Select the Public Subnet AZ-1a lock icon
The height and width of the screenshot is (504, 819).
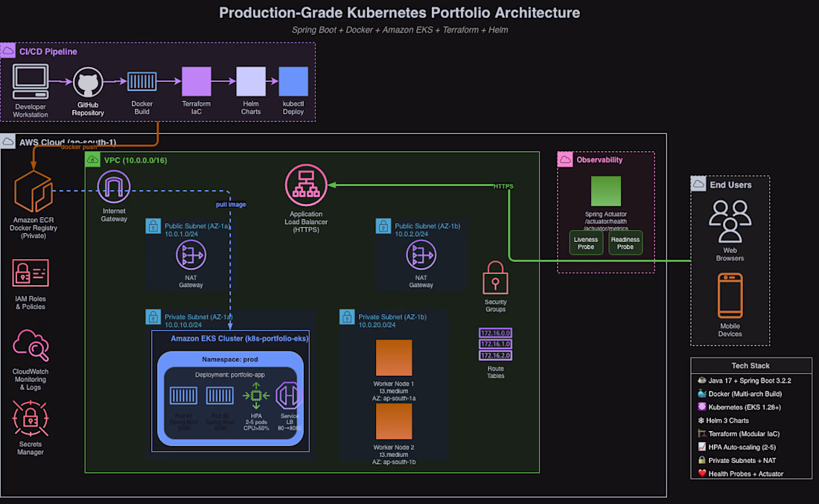click(x=153, y=226)
